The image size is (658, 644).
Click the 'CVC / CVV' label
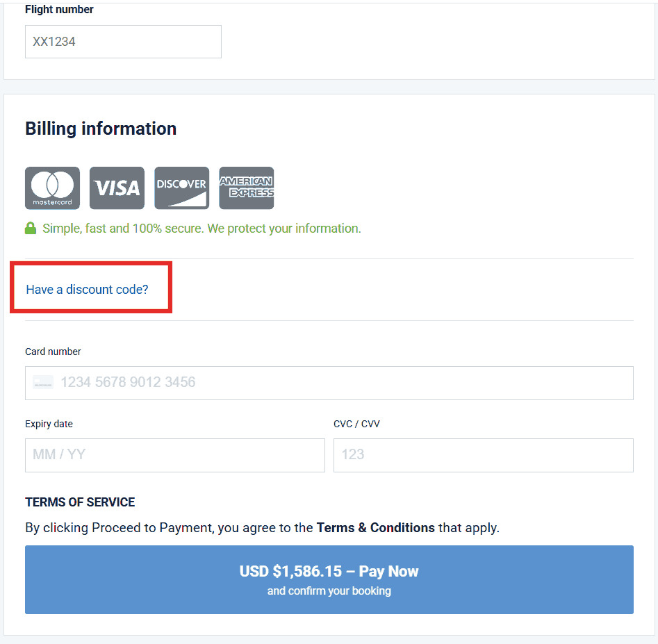[x=356, y=424]
